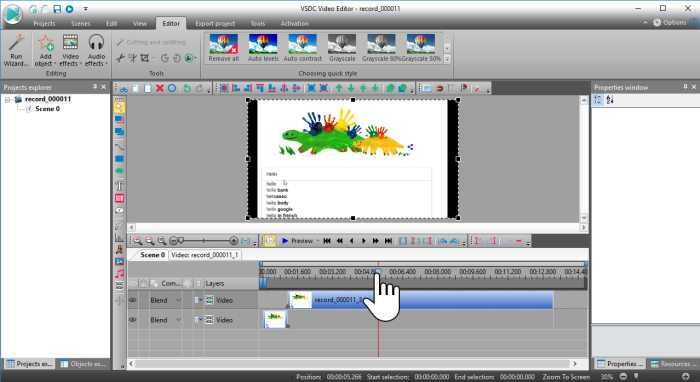
Task: Click the red delete X in the toolbar
Action: pos(159,88)
